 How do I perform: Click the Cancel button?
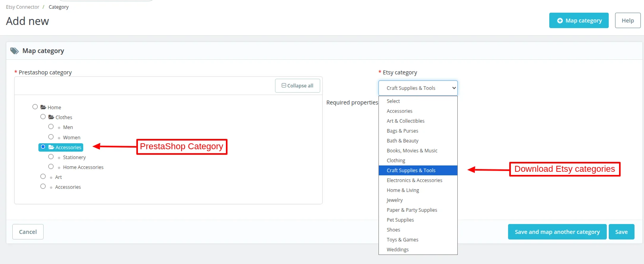point(28,232)
